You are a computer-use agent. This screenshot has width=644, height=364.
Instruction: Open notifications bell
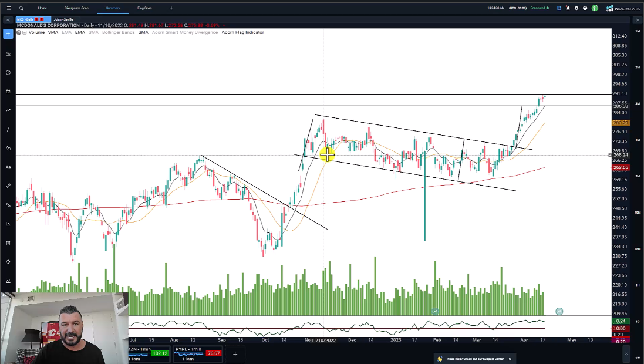point(568,8)
